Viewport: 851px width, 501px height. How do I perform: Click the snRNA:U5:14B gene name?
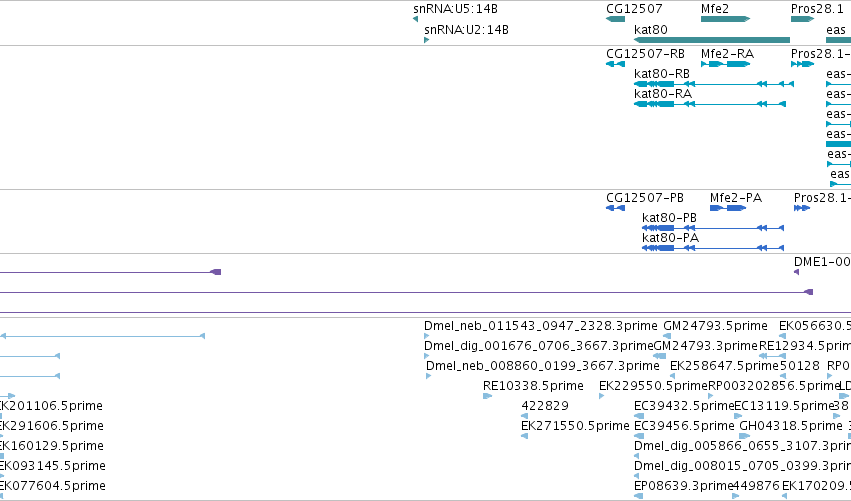(455, 9)
